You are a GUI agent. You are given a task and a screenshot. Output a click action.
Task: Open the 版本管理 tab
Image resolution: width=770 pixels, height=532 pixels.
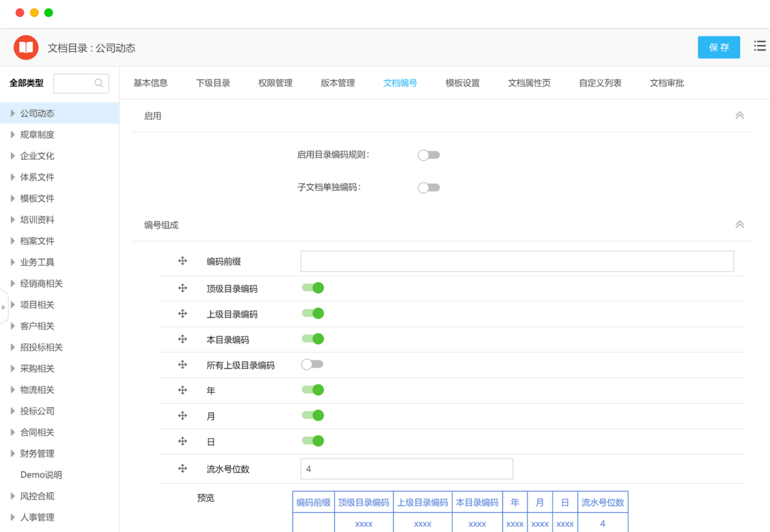(x=338, y=83)
